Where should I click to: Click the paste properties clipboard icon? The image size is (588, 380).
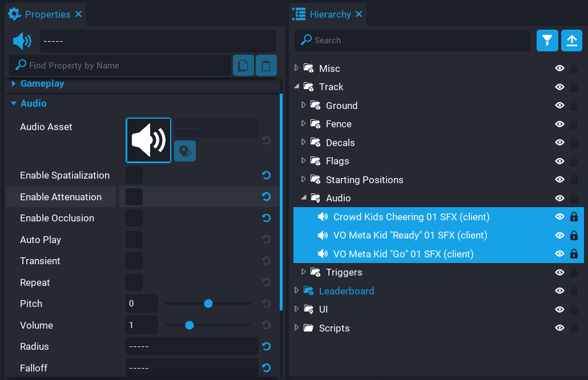pos(266,66)
